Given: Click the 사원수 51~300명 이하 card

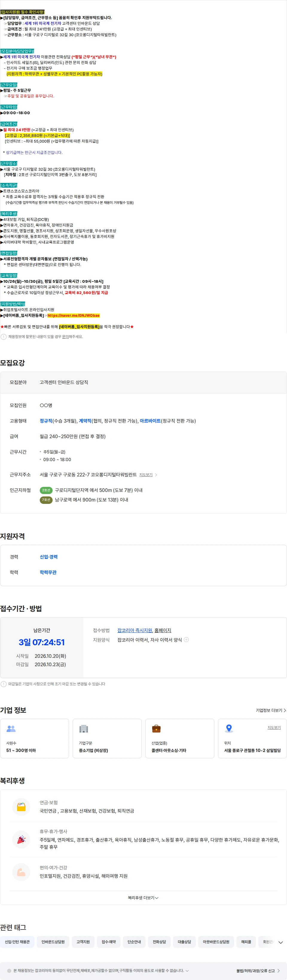Looking at the screenshot, I should 35,739.
